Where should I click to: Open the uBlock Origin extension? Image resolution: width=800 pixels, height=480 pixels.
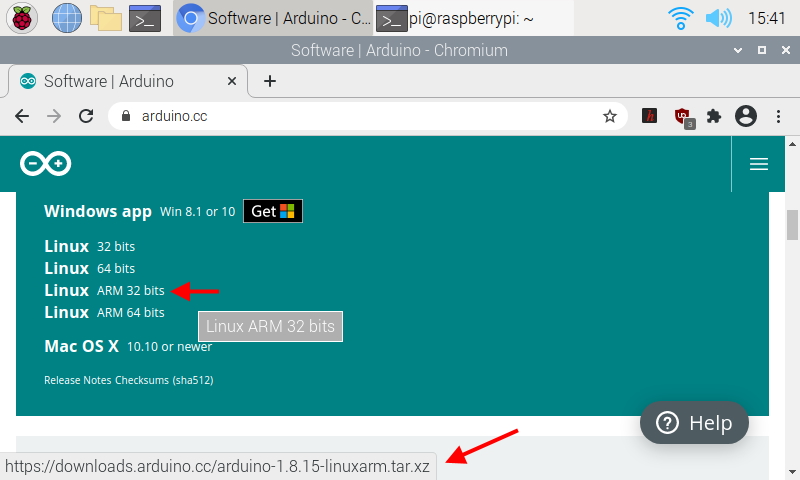[x=683, y=117]
